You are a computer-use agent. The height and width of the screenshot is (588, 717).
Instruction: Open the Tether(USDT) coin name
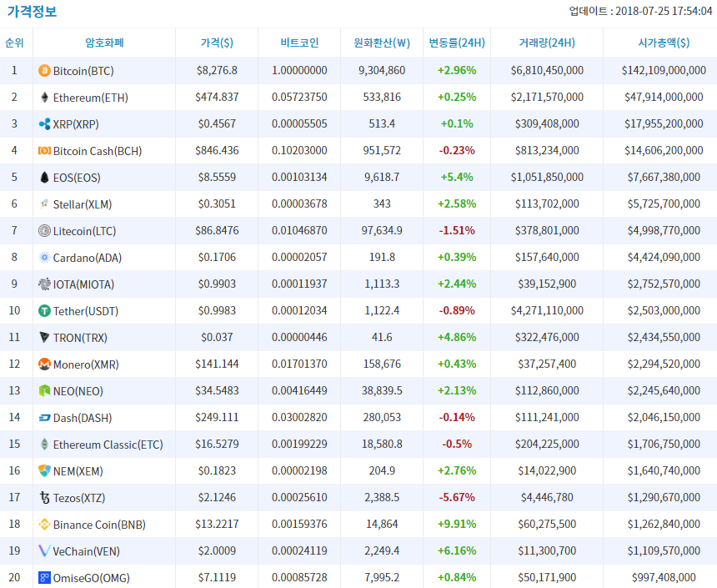point(86,311)
